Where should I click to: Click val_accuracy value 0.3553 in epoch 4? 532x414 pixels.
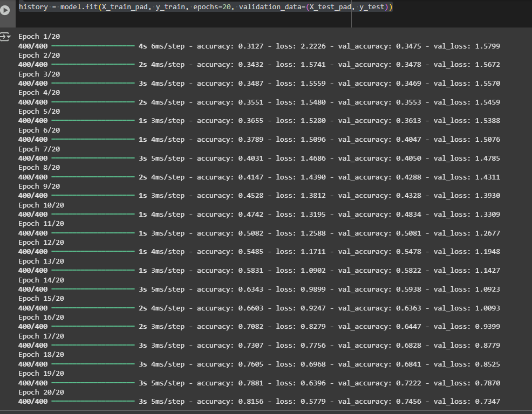[408, 102]
